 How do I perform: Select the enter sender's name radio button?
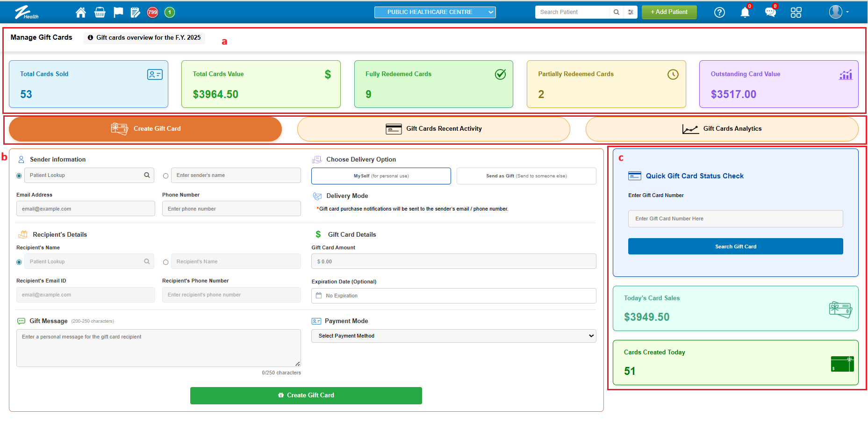(165, 176)
